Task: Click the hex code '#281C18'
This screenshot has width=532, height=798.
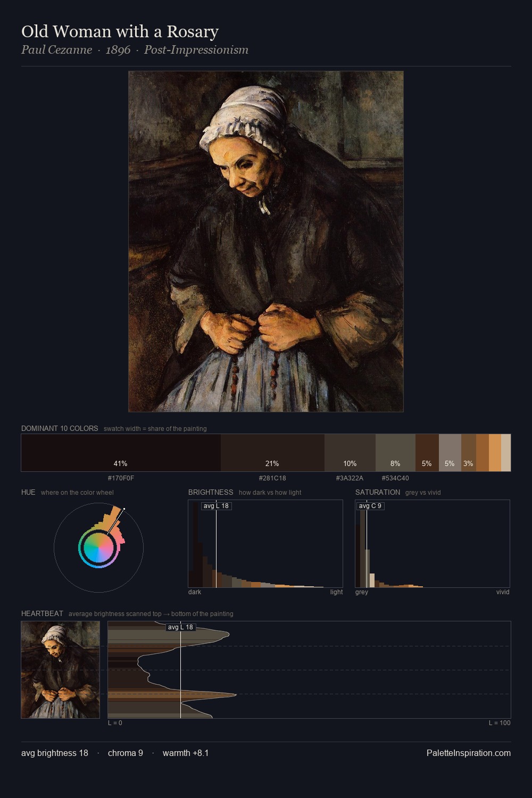Action: pyautogui.click(x=272, y=478)
